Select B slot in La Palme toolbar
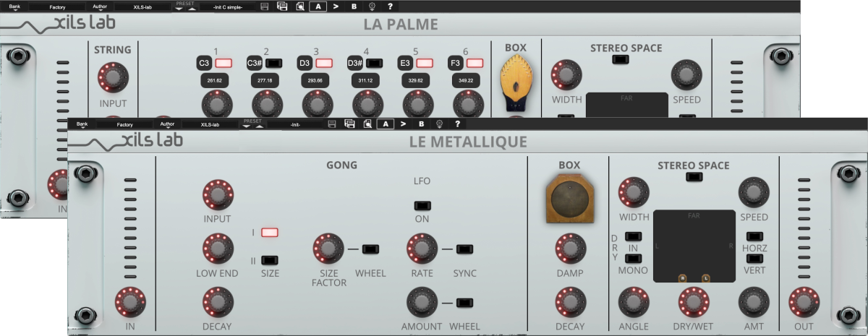 354,6
